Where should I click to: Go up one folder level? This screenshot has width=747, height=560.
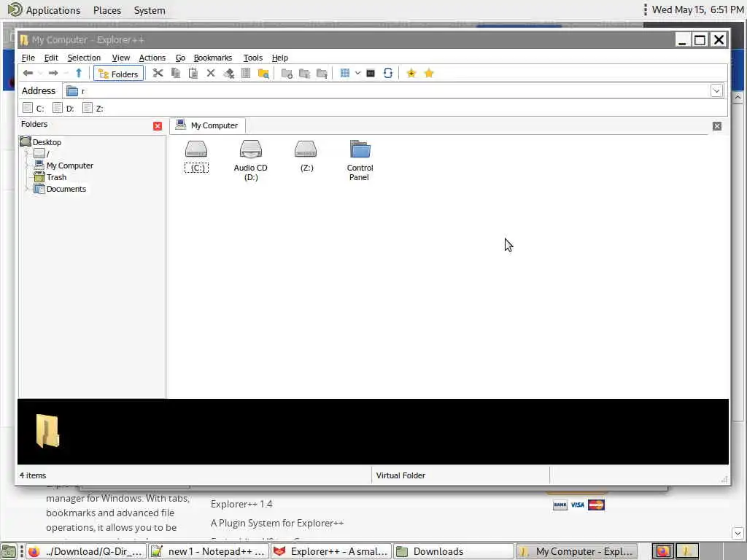79,73
